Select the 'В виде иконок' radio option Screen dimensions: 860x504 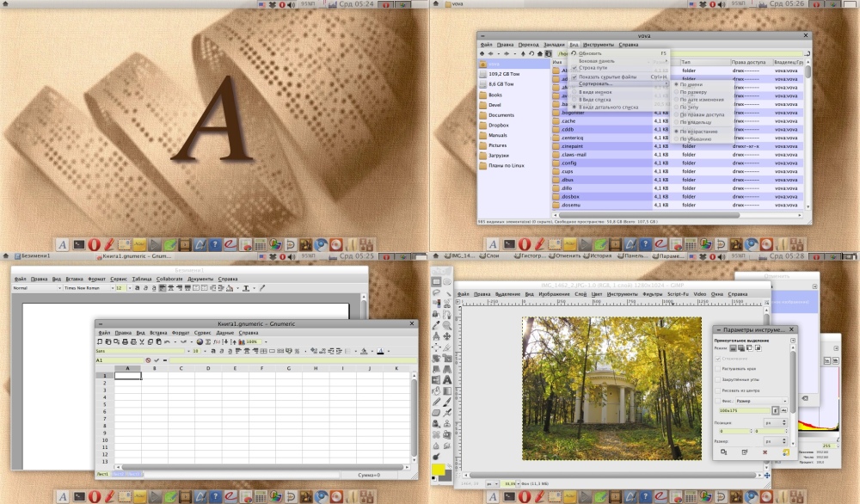pos(619,92)
